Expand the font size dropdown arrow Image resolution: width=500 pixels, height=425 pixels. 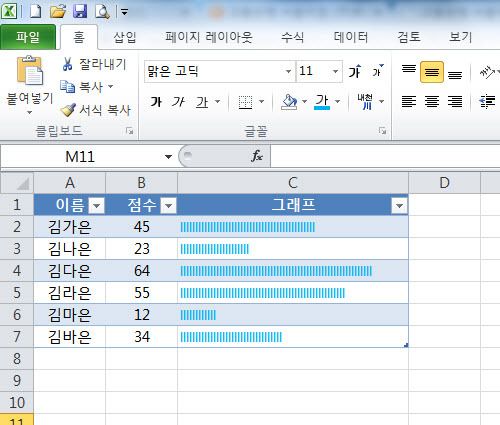[336, 71]
